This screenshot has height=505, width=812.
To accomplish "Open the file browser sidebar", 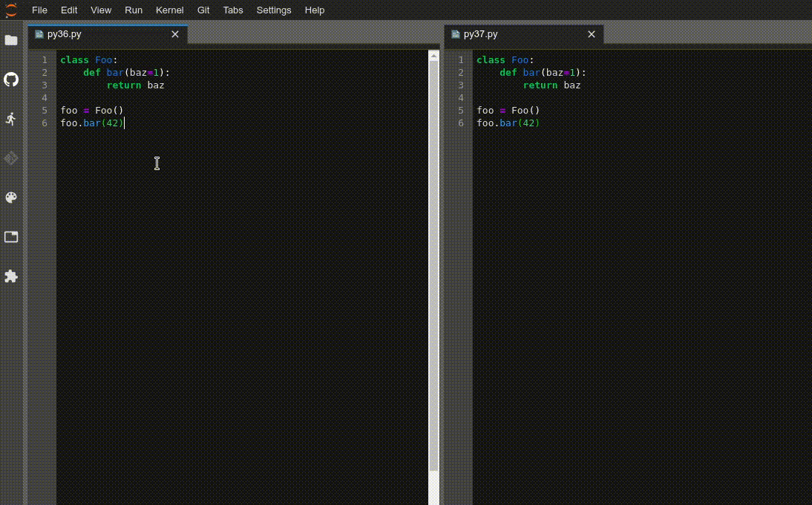I will click(x=11, y=40).
